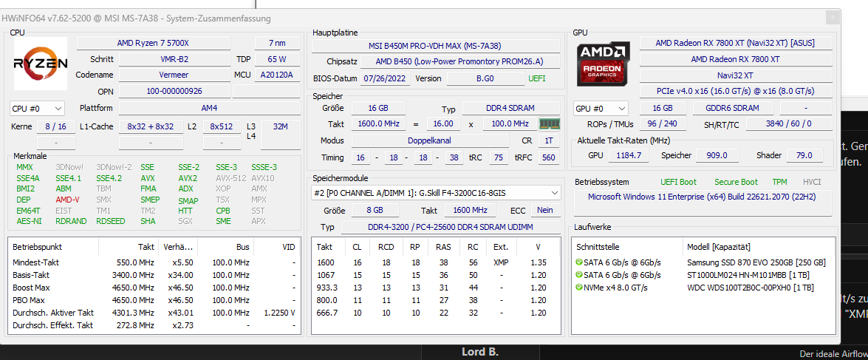Click the PCIe v4.0 x16 link field

coord(736,91)
